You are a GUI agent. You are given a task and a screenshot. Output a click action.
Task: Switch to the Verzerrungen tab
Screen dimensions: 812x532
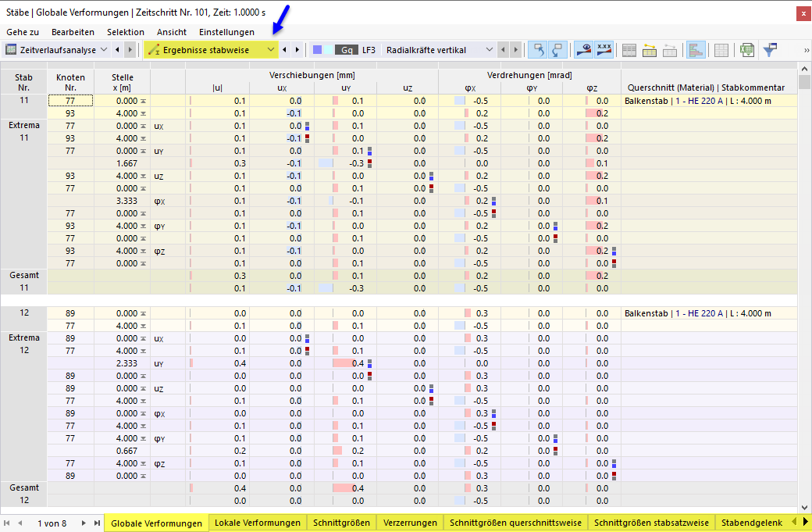pos(410,523)
